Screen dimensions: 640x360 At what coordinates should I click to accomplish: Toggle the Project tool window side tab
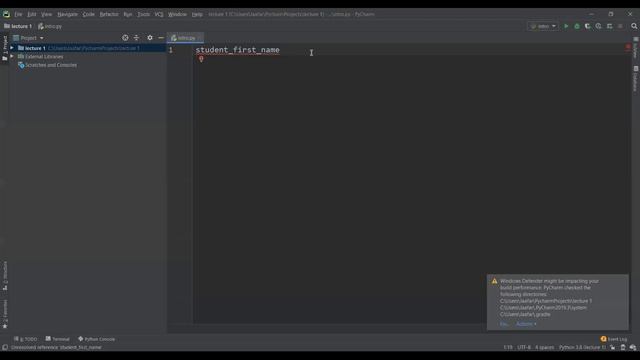(x=5, y=48)
